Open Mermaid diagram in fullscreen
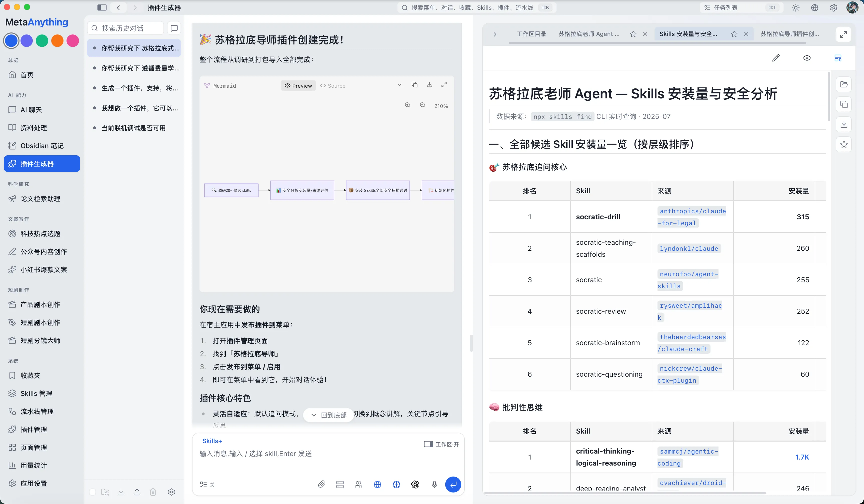The image size is (864, 504). tap(444, 85)
